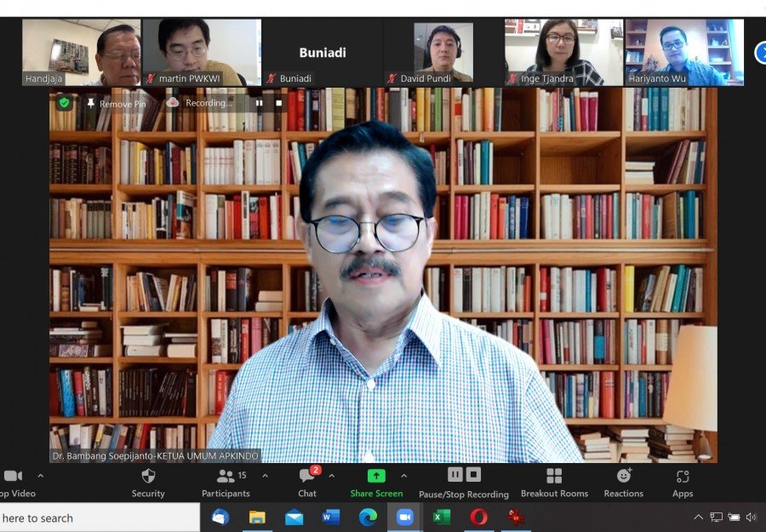The width and height of the screenshot is (766, 532).
Task: Expand video options arrow beside Stop Video
Action: (x=41, y=476)
